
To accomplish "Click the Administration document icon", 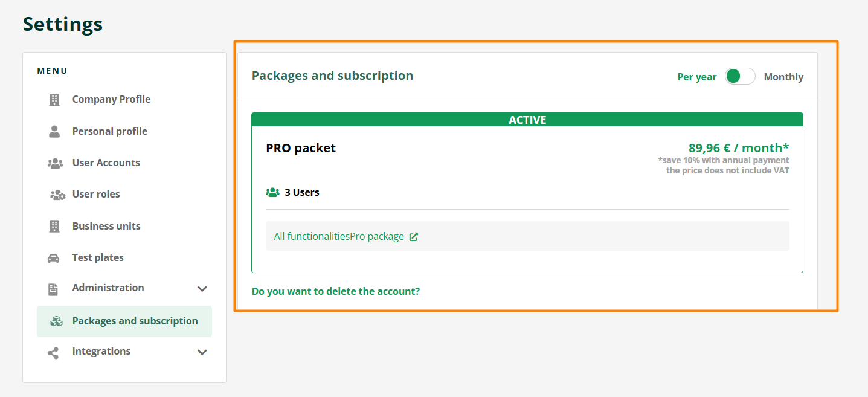I will click(54, 289).
